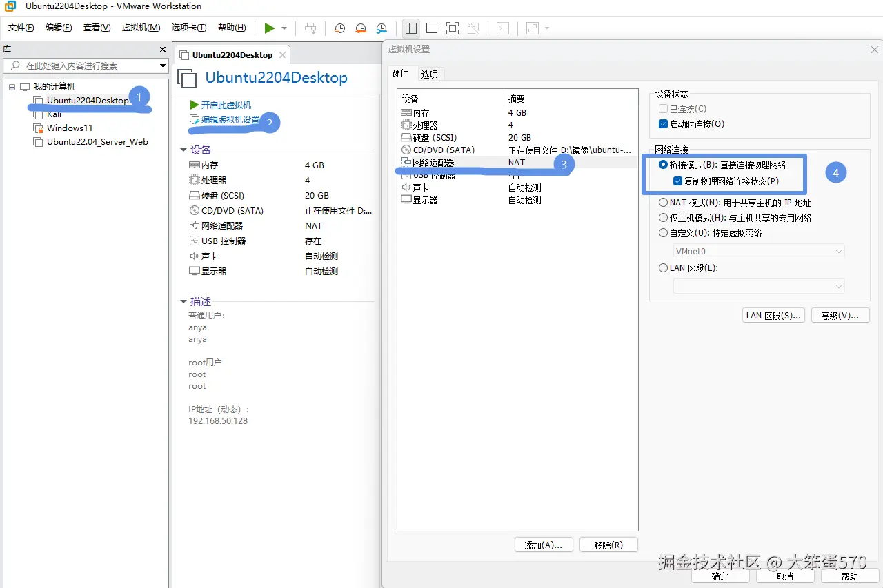Click 内存 in the VM summary devices
883x588 pixels.
[210, 165]
